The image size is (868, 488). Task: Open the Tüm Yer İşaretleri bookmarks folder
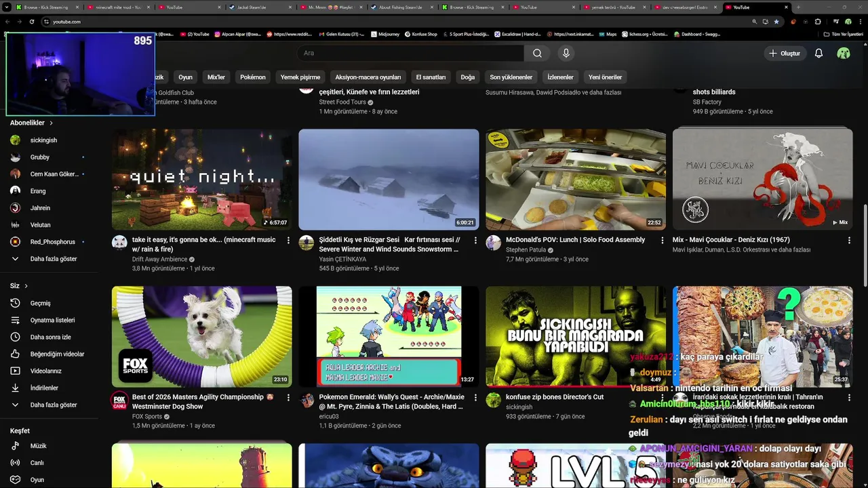(844, 34)
